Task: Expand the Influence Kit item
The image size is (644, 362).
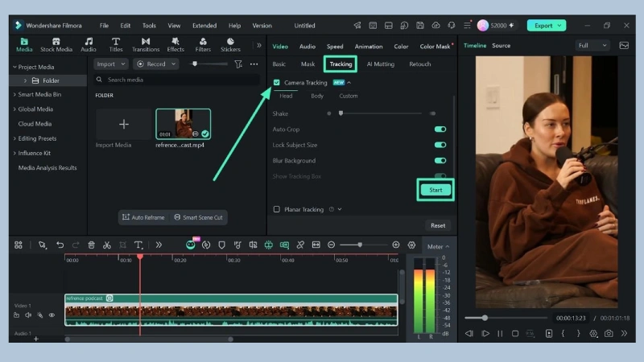Action: click(x=14, y=153)
